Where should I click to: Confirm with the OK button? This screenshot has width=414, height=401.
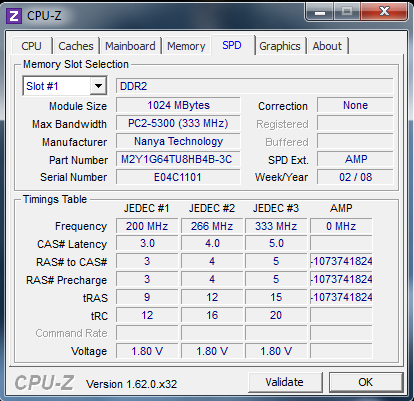[366, 382]
